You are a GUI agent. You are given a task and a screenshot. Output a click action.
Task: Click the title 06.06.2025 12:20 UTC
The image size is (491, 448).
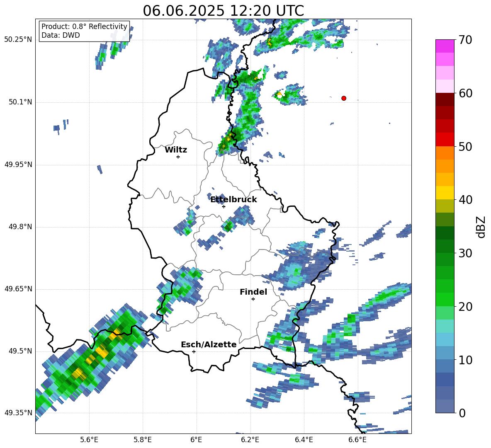point(223,11)
